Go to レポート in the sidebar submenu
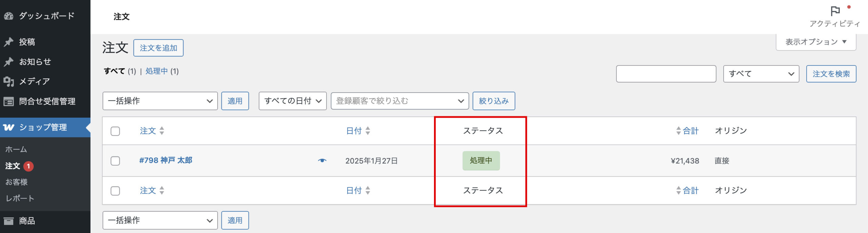868x233 pixels. (x=20, y=198)
